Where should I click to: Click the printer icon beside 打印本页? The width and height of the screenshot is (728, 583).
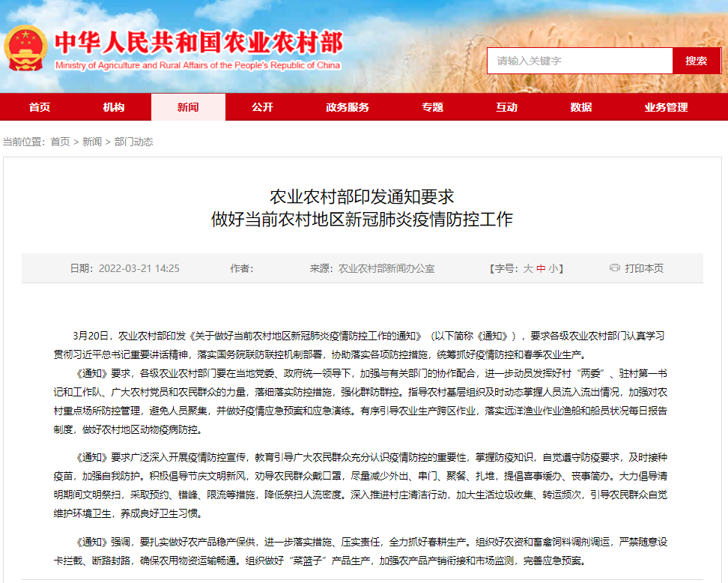click(x=615, y=268)
